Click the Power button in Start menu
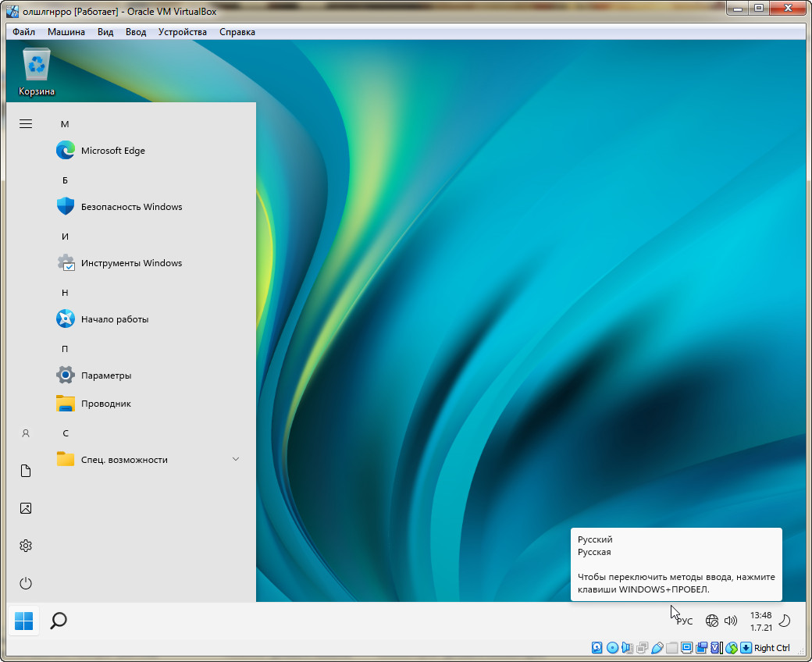The image size is (812, 662). tap(26, 583)
